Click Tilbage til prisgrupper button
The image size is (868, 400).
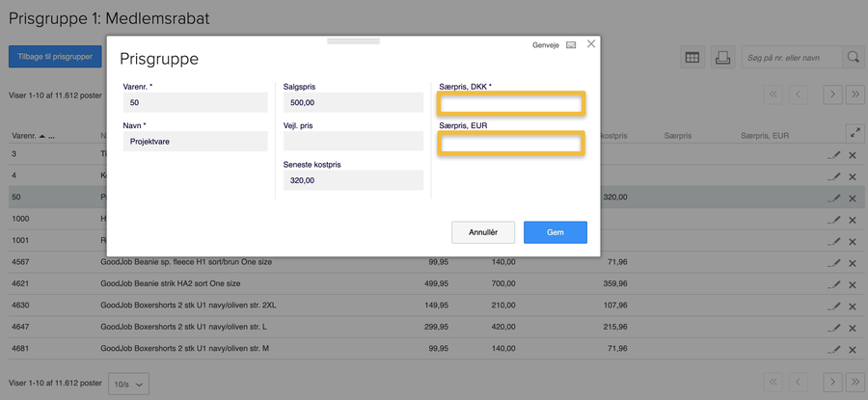[x=55, y=57]
